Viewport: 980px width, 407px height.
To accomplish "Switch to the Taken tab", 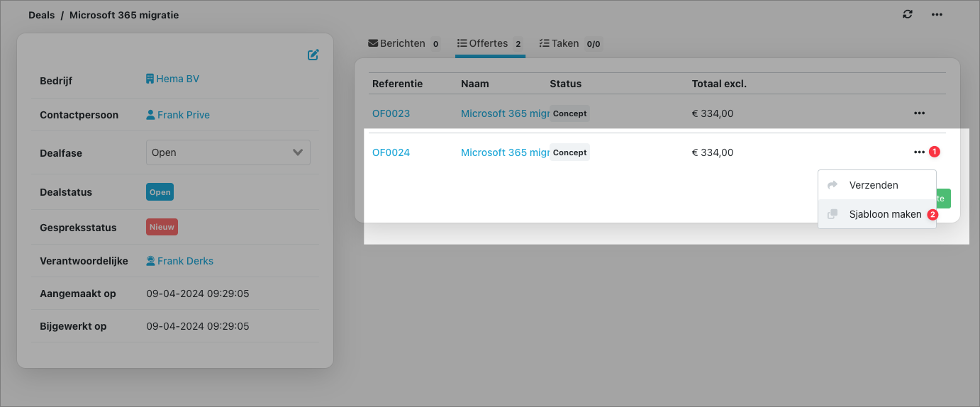I will click(570, 43).
